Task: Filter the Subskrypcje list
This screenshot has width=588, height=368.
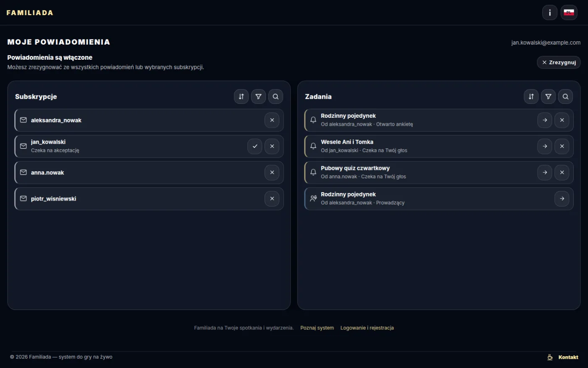Action: click(258, 96)
